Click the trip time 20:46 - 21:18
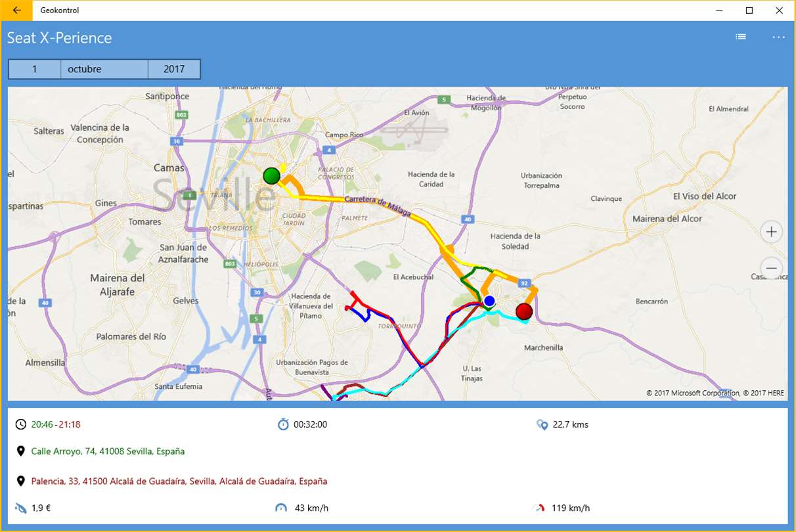This screenshot has height=532, width=796. [56, 424]
